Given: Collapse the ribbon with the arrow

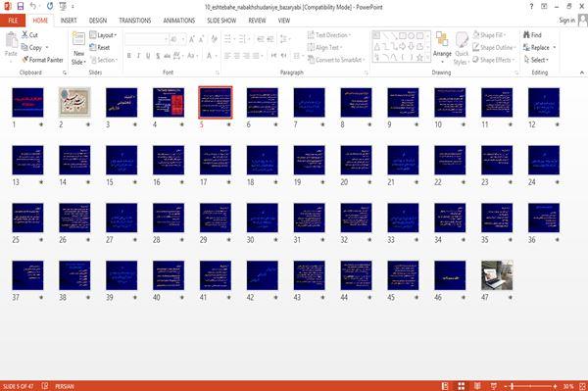Looking at the screenshot, I should pos(582,72).
